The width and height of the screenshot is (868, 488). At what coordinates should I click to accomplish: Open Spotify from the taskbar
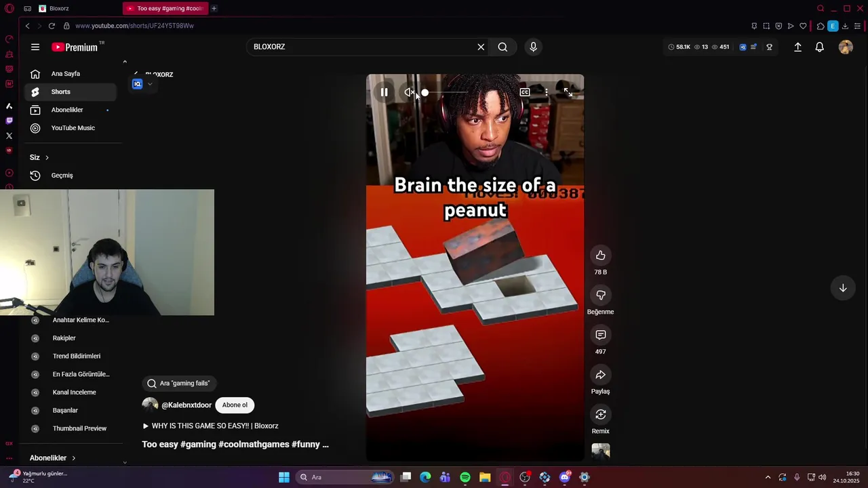point(465,477)
